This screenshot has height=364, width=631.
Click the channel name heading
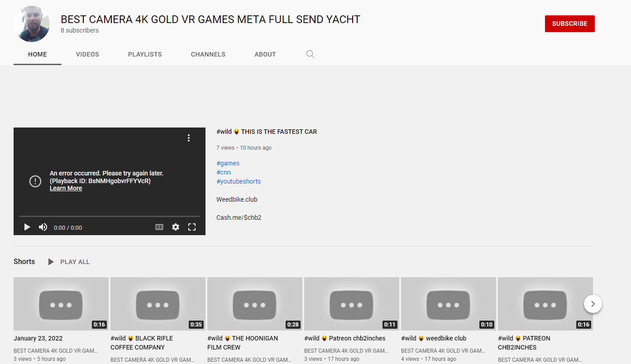(210, 19)
